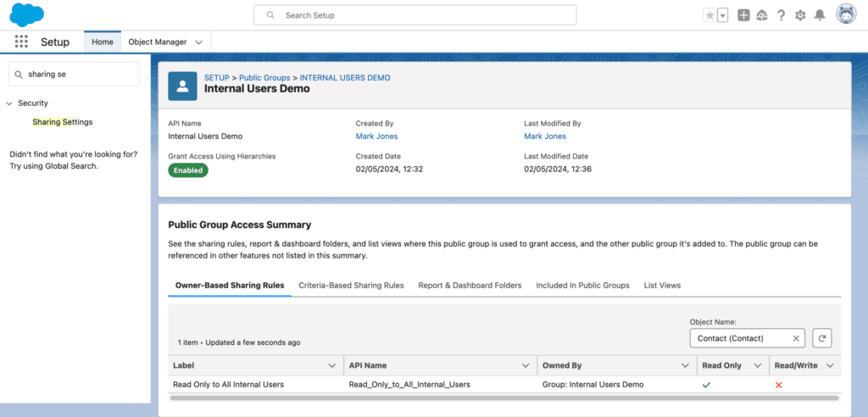Refresh the sharing rules table
The image size is (868, 417).
822,338
